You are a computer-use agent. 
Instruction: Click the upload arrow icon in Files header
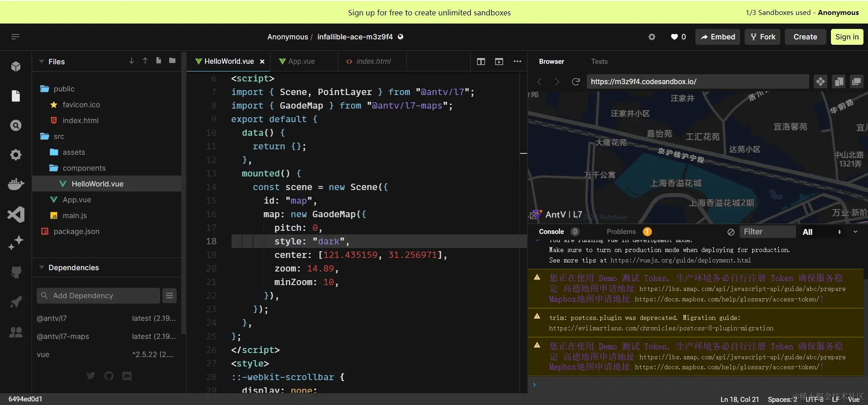click(x=145, y=61)
